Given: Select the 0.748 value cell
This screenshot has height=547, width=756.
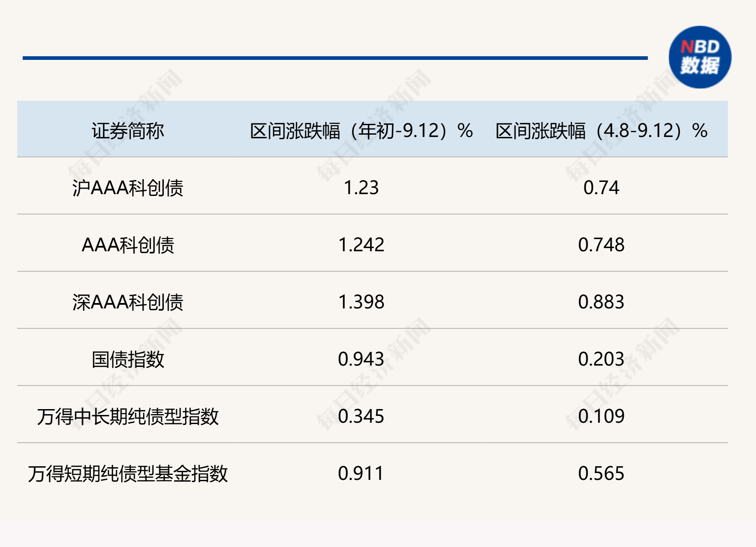Looking at the screenshot, I should coord(601,245).
